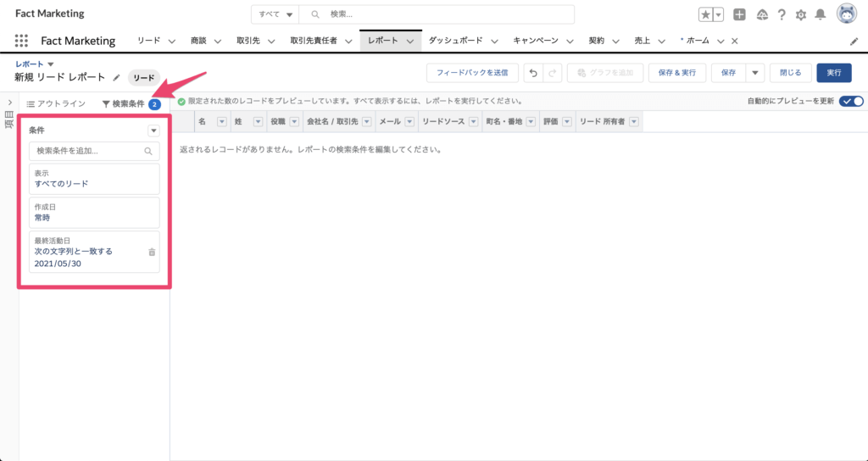Open the user profile avatar
Screen dimensions: 868x461
click(847, 14)
